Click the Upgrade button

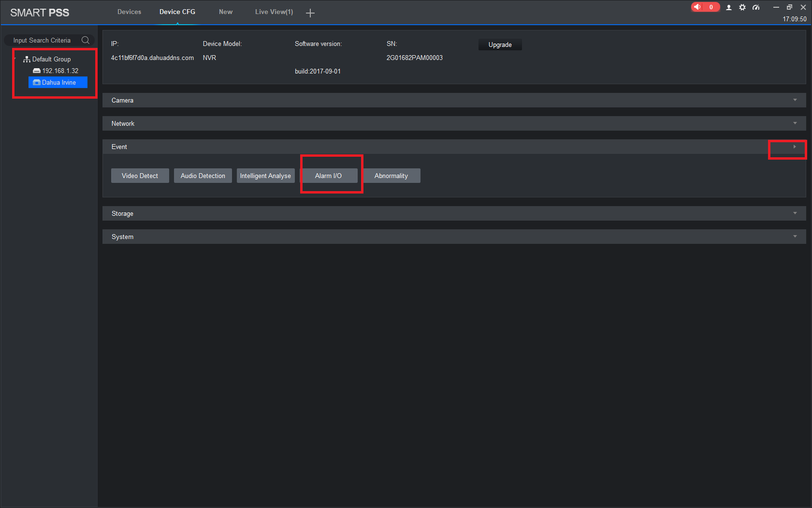click(500, 45)
